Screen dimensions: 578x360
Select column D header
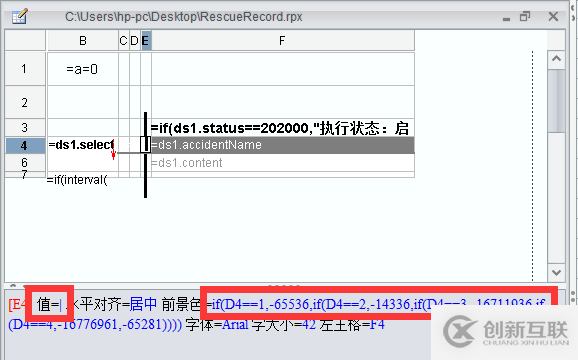(x=135, y=41)
